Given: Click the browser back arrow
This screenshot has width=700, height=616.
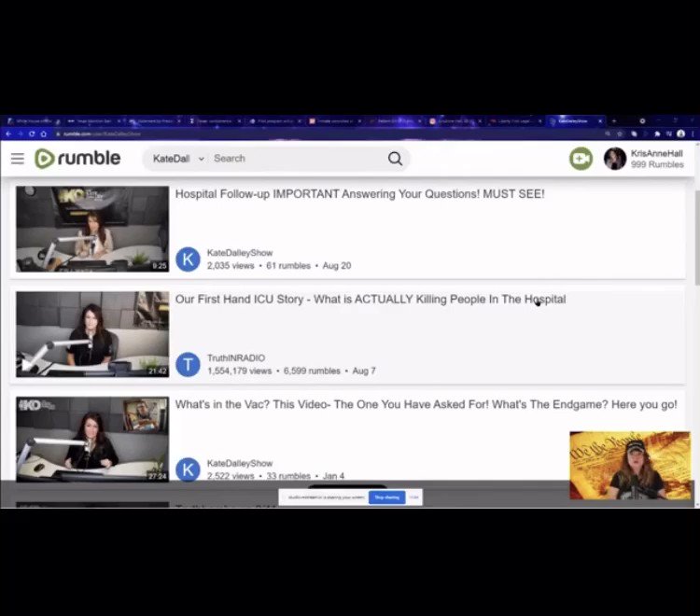Looking at the screenshot, I should pos(8,133).
